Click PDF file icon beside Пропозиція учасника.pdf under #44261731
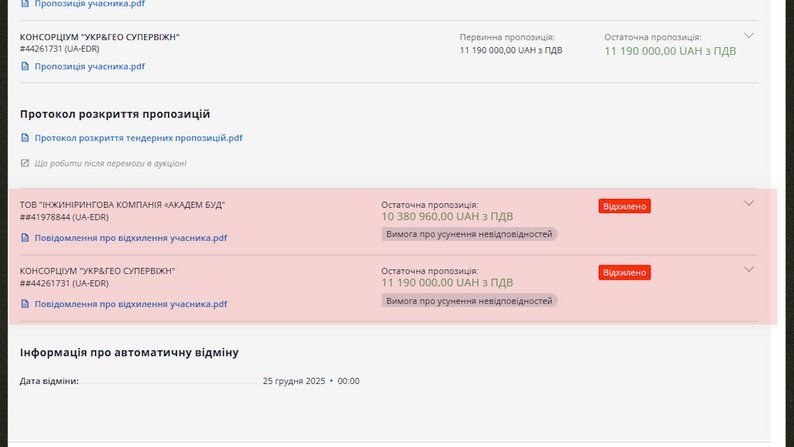 pos(25,66)
